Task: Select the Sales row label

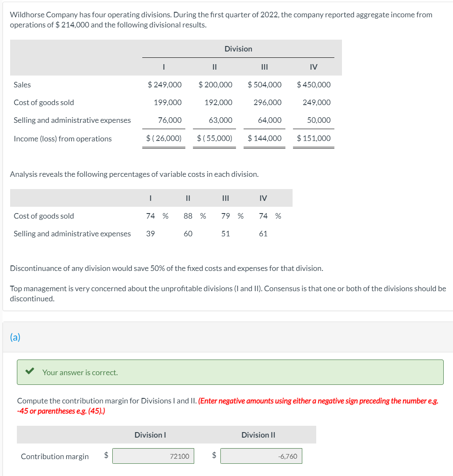Action: (22, 84)
